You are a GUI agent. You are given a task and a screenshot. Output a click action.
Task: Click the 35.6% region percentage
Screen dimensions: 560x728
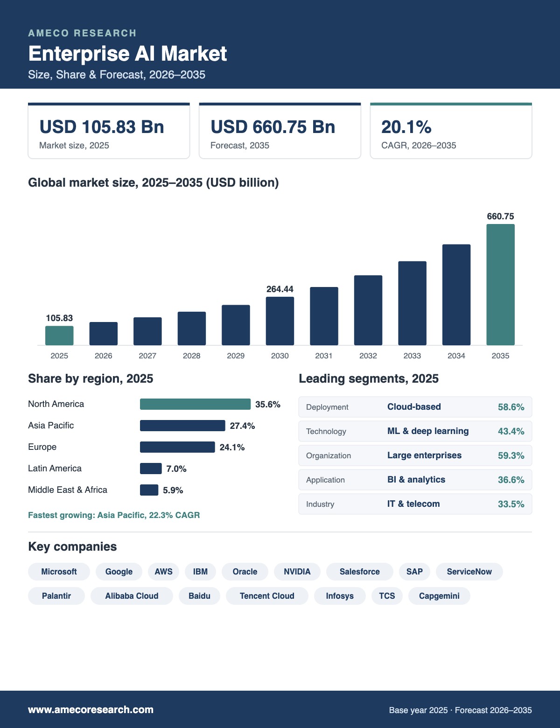pos(268,404)
